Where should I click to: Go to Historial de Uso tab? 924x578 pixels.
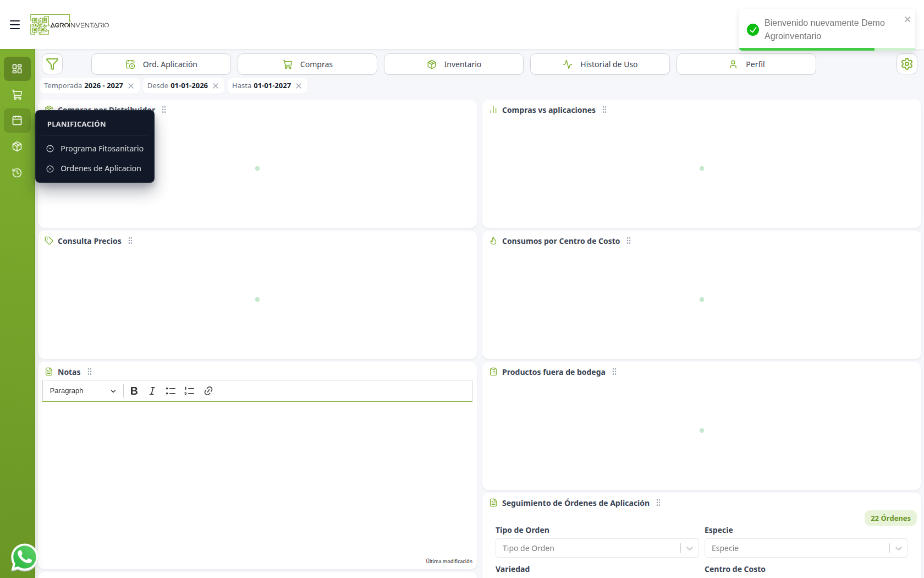(600, 64)
